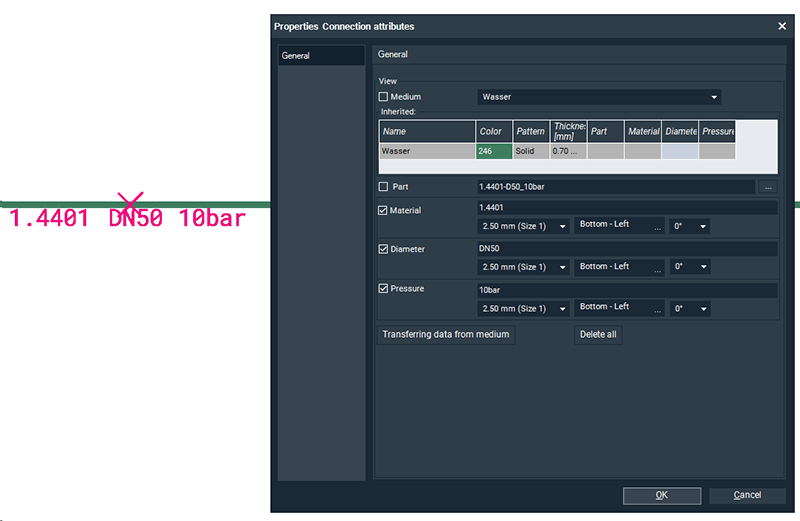This screenshot has width=800, height=521.
Task: Close the Properties dialog with X
Action: coord(782,26)
